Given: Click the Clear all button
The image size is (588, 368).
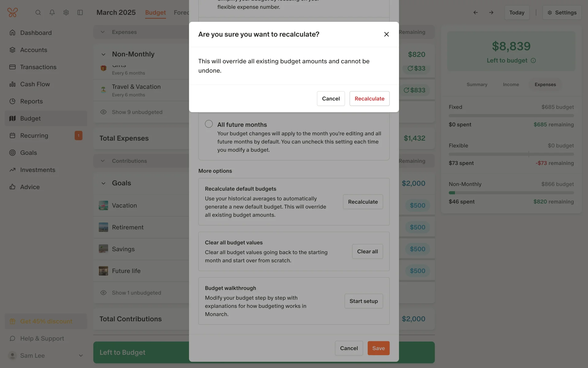Looking at the screenshot, I should coord(367,251).
